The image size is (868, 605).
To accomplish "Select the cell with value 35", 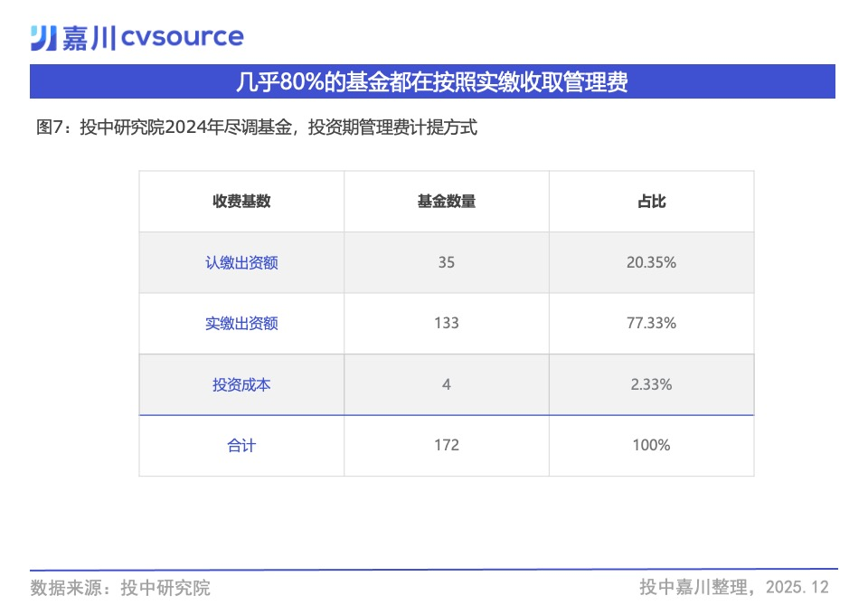I will tap(446, 263).
